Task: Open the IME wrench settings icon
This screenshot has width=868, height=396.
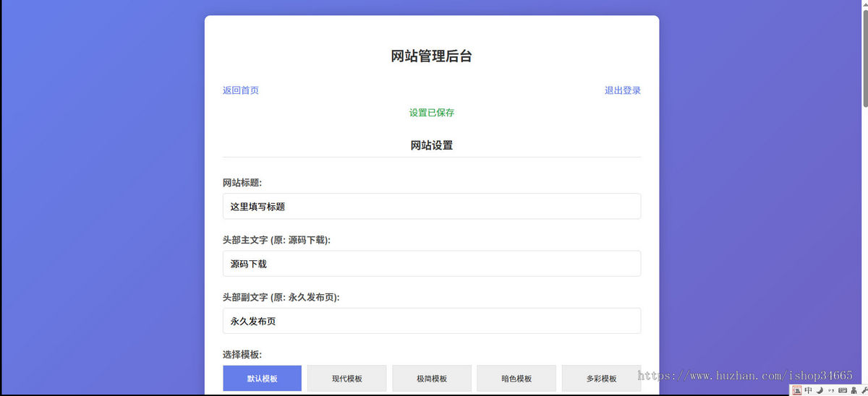Action: [864, 390]
